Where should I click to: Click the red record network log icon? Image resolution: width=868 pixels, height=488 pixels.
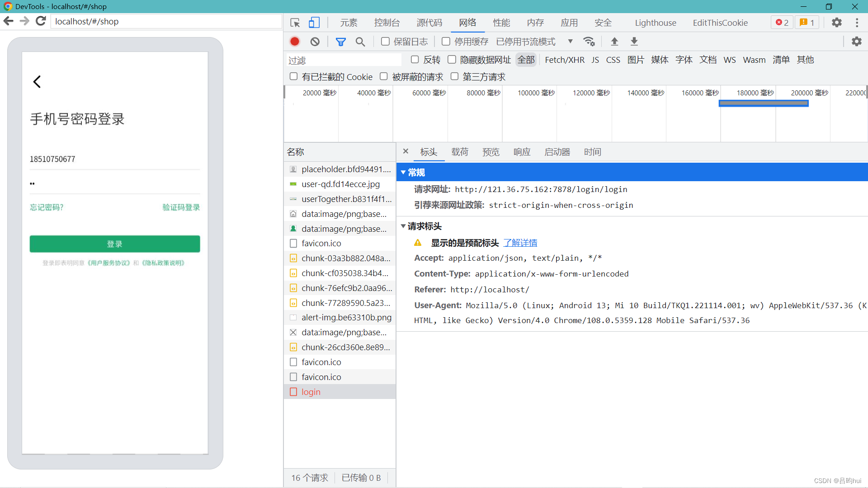(295, 42)
